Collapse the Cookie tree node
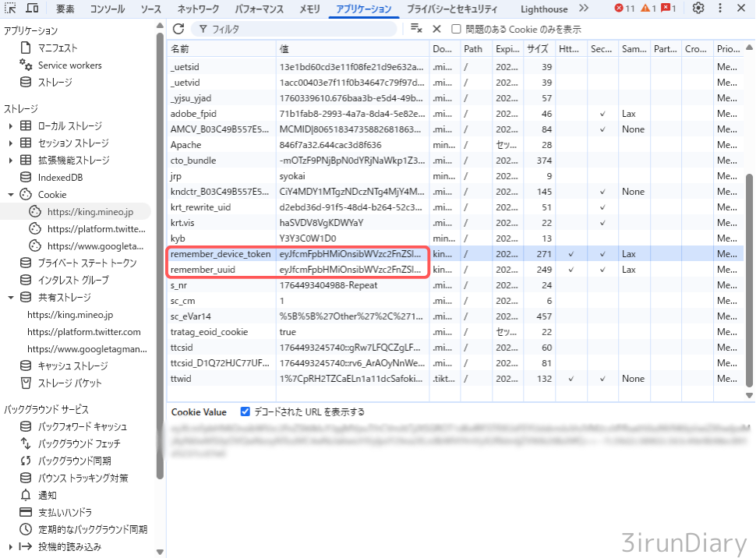The image size is (756, 558). coord(10,195)
